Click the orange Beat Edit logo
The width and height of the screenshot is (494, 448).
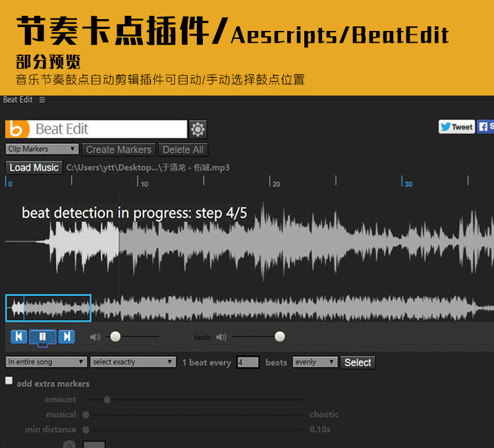tap(17, 129)
